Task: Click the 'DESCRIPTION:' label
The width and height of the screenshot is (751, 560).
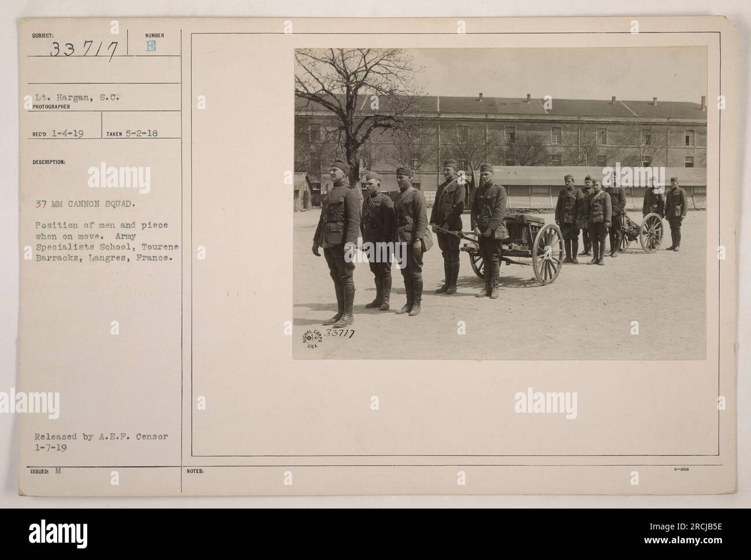Action: [x=48, y=162]
